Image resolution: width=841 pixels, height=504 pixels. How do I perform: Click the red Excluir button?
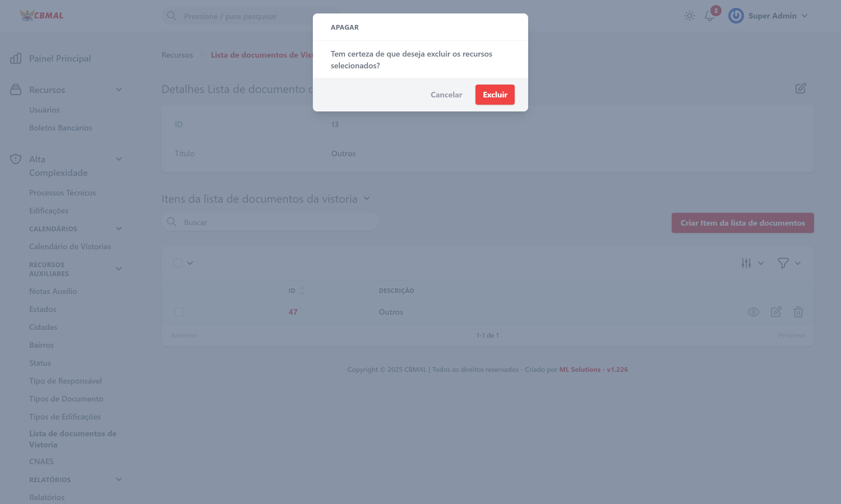(495, 95)
